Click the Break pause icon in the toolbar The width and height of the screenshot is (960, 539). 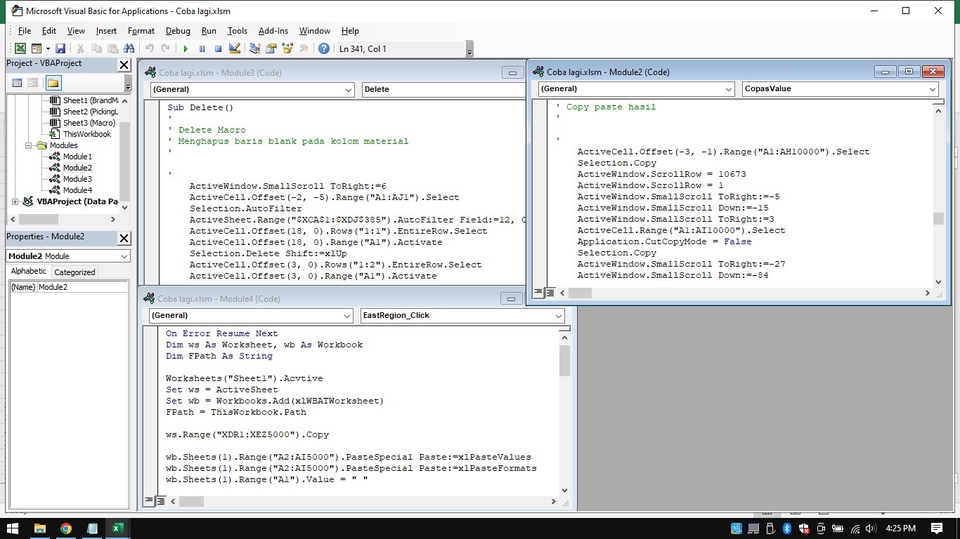(202, 48)
